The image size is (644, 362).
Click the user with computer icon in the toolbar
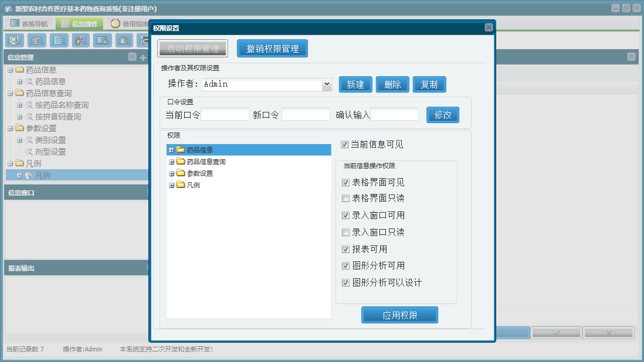pyautogui.click(x=80, y=40)
